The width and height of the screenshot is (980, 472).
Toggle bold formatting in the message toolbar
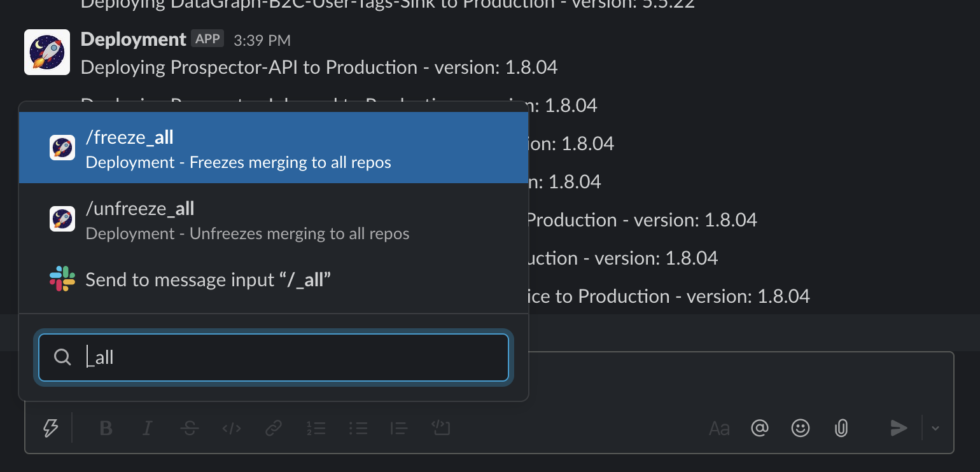(106, 428)
